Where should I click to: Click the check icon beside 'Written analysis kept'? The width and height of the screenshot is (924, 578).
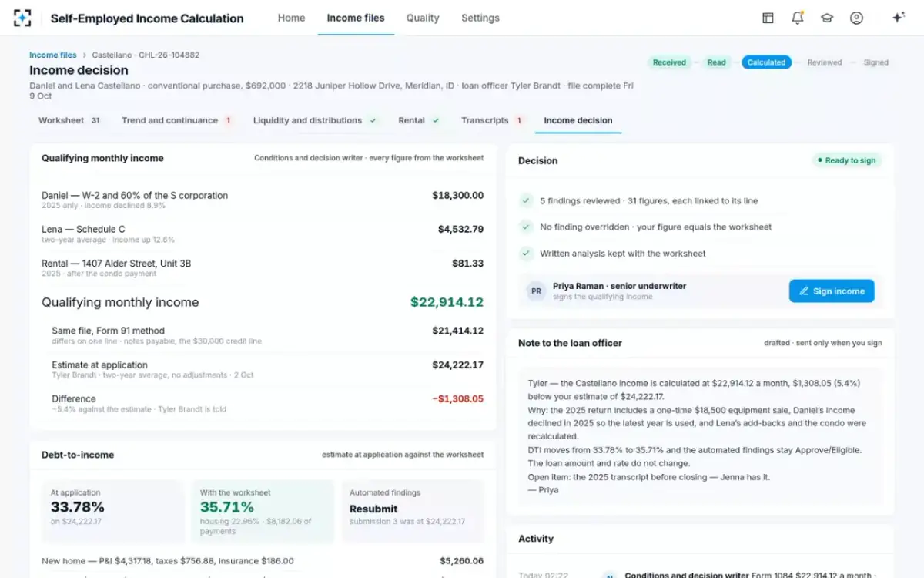pyautogui.click(x=526, y=254)
